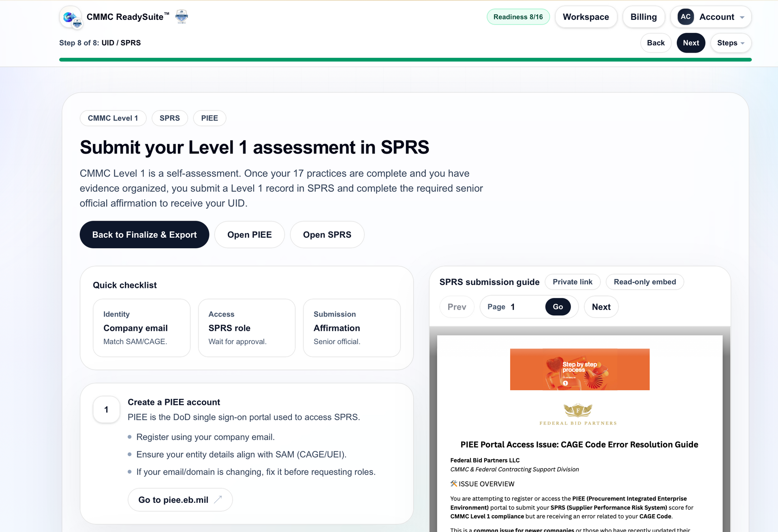
Task: Open Workspace from the top navigation
Action: (586, 17)
